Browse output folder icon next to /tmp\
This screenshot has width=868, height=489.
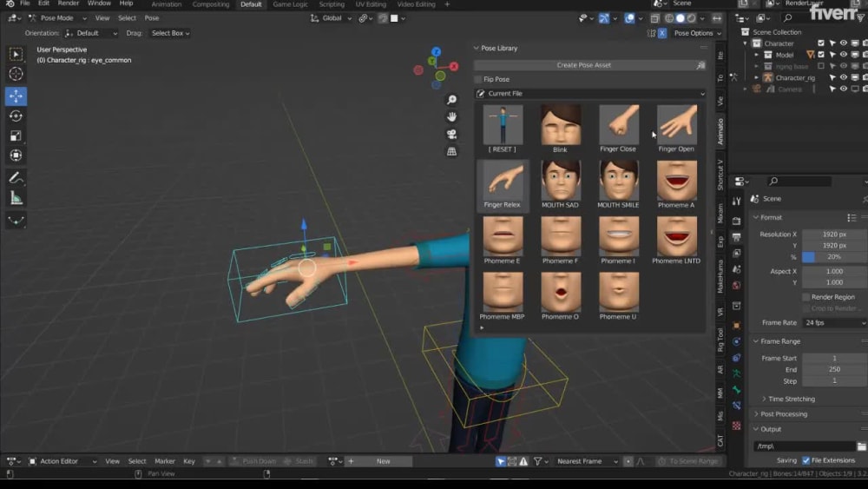[x=861, y=446]
